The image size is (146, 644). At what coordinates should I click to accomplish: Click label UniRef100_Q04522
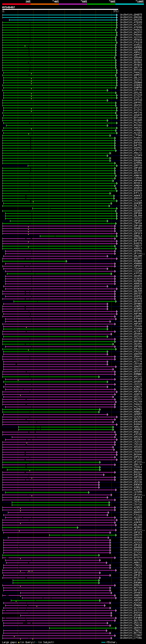131,45
